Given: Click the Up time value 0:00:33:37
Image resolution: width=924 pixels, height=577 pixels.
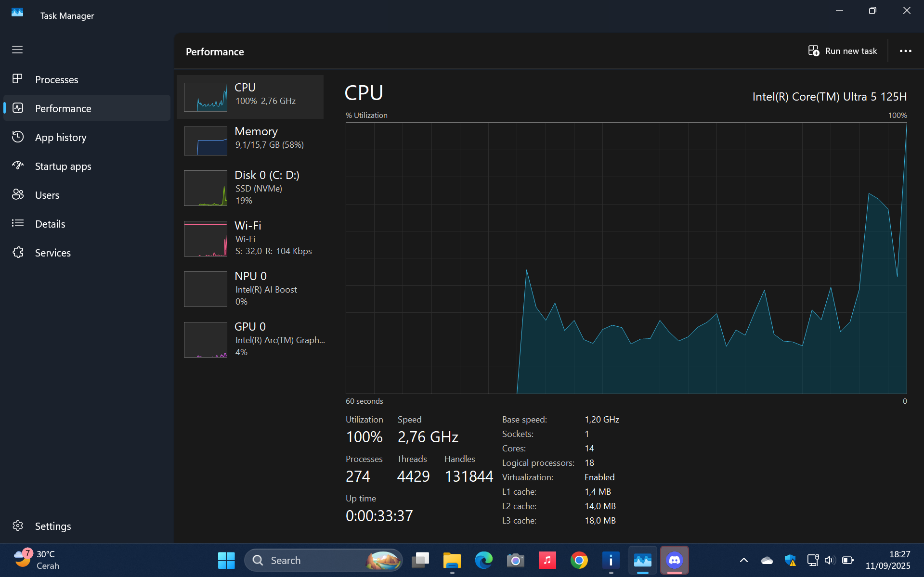Looking at the screenshot, I should click(379, 516).
